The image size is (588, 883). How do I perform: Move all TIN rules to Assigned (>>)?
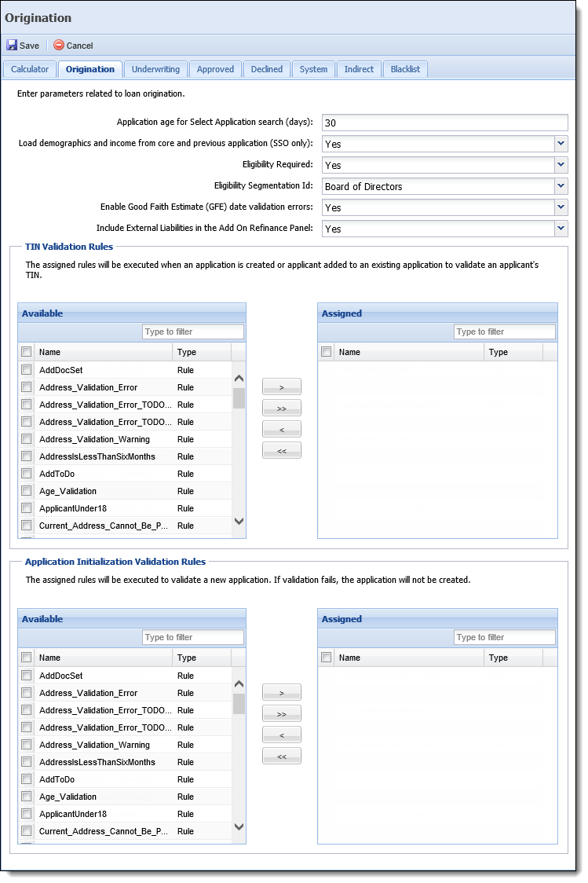coord(281,409)
